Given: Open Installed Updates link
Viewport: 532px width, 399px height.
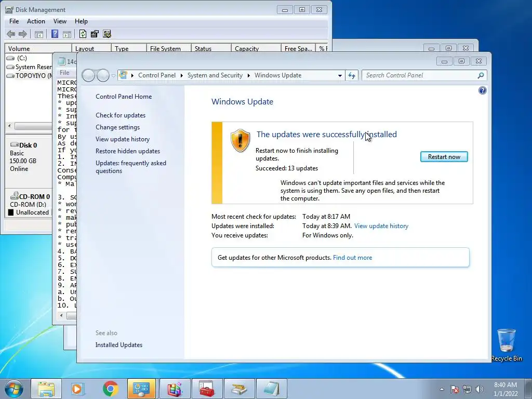Looking at the screenshot, I should coord(119,345).
